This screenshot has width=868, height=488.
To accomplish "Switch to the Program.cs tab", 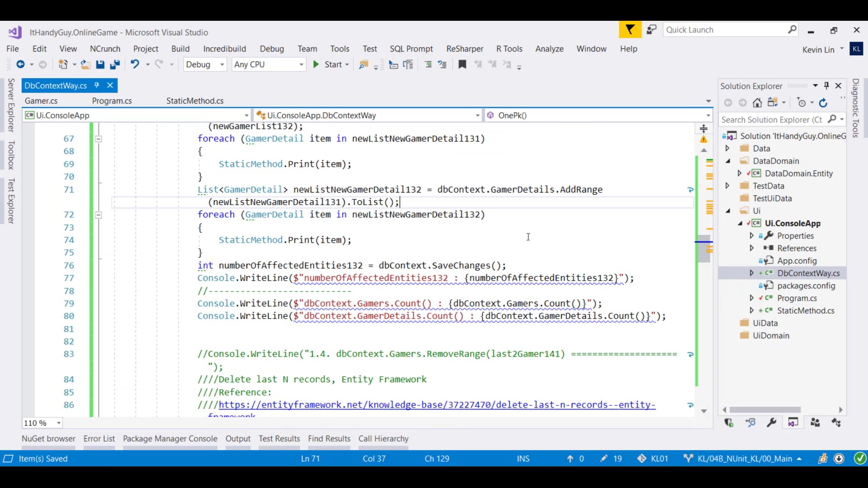I will (x=112, y=101).
